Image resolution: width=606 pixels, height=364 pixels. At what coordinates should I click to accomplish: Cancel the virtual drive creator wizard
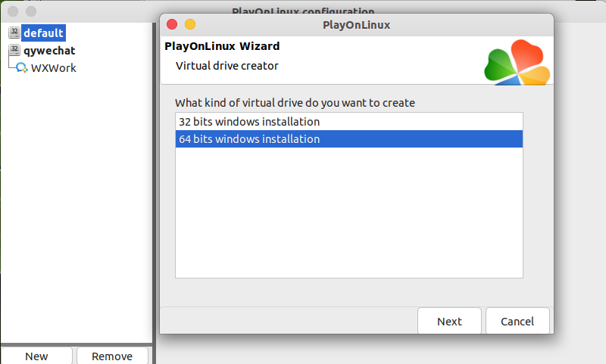(x=517, y=321)
